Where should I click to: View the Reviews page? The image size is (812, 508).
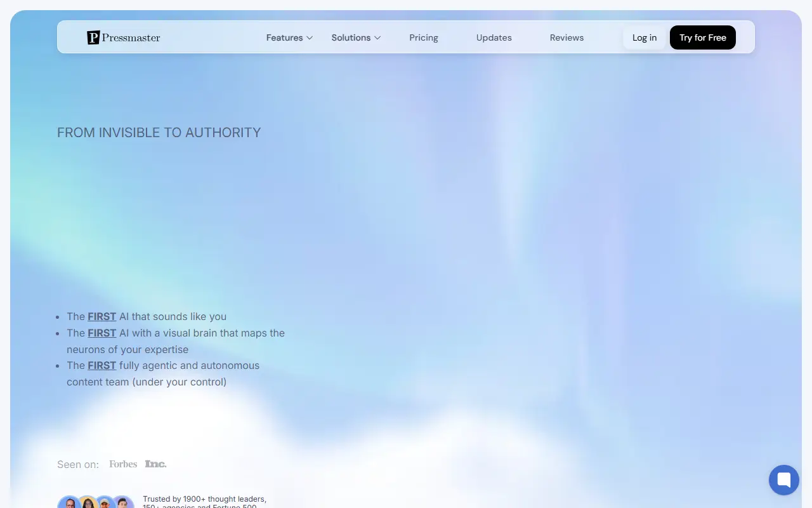(x=566, y=37)
